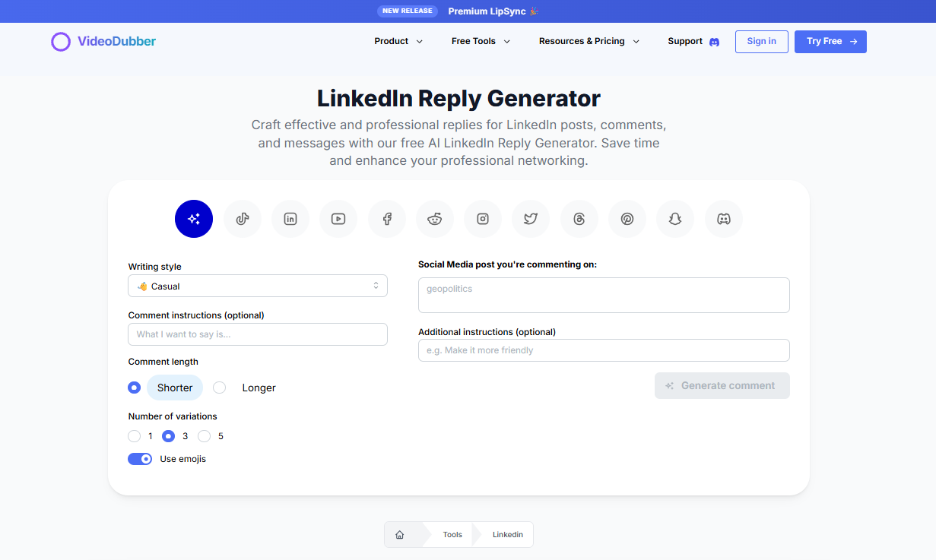Choose the Snapchat platform icon
The width and height of the screenshot is (936, 560).
point(675,219)
